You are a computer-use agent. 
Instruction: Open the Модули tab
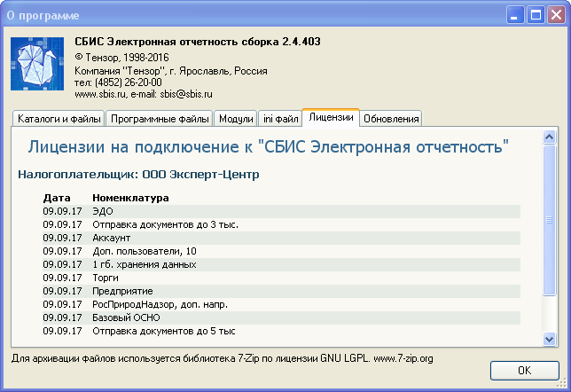[x=236, y=119]
